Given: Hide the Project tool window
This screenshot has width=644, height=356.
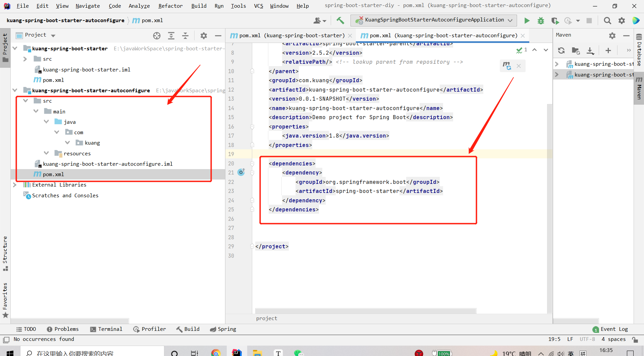Looking at the screenshot, I should 218,36.
